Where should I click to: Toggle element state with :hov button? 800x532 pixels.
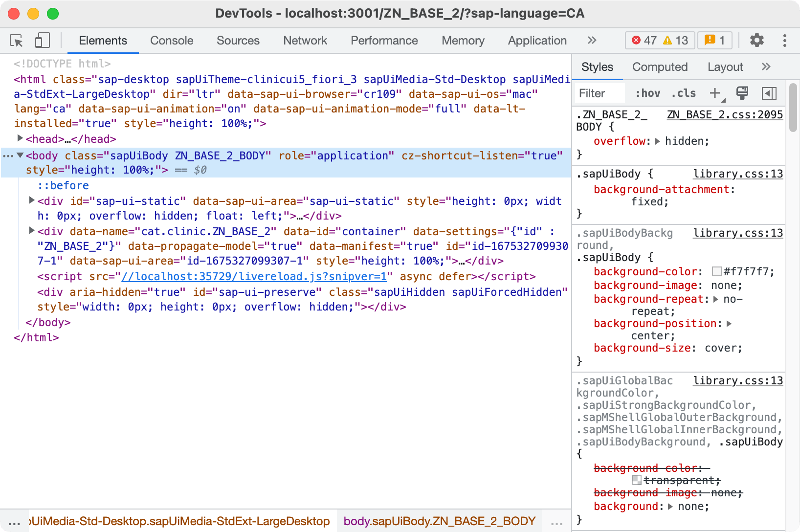tap(648, 93)
